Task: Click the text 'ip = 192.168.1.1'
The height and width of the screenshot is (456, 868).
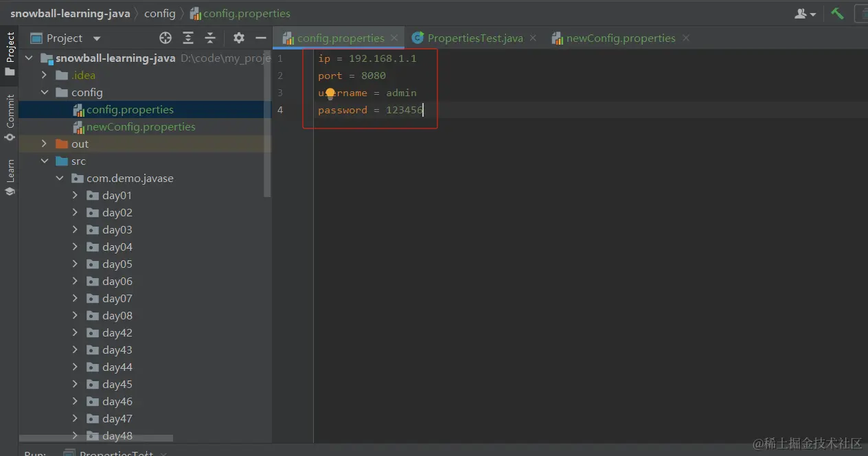Action: (x=367, y=58)
